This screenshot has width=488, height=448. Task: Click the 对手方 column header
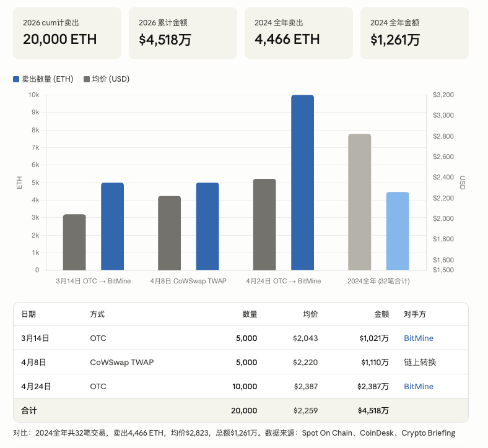tap(414, 314)
